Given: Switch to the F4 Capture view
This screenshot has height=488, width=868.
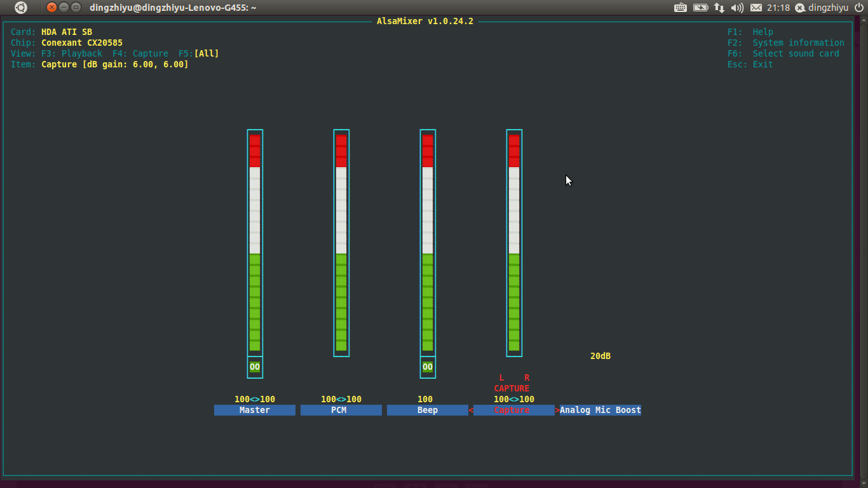Looking at the screenshot, I should point(140,54).
